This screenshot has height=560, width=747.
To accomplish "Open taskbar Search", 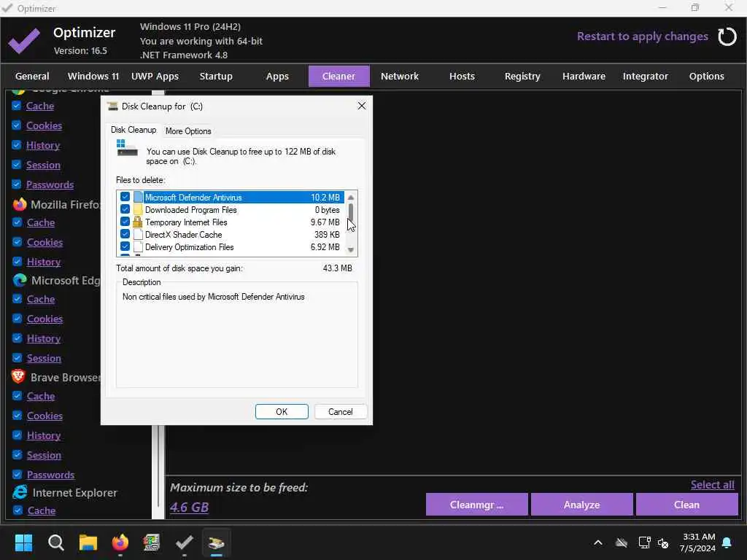I will pos(55,542).
